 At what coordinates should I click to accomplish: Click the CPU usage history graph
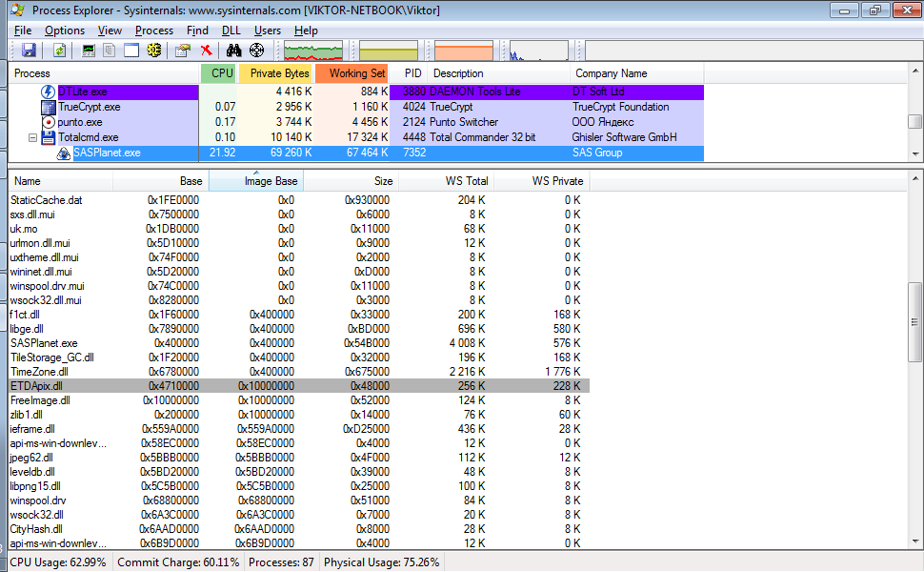(313, 51)
